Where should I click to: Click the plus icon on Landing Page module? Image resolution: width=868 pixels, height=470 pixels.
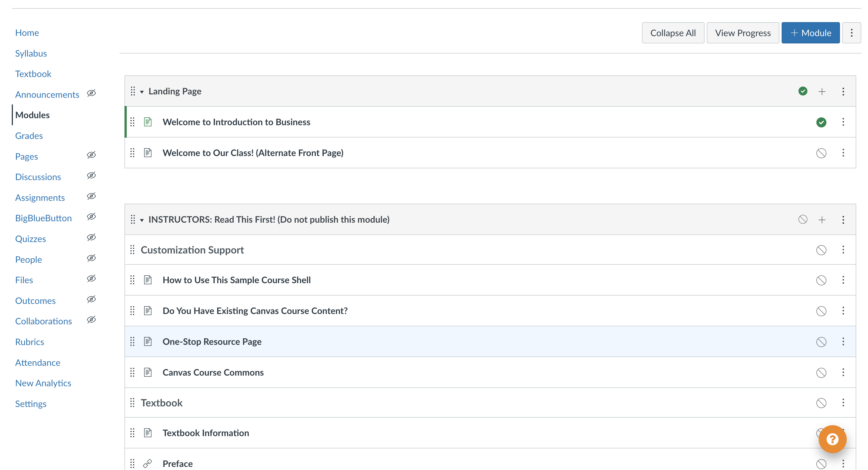[822, 91]
